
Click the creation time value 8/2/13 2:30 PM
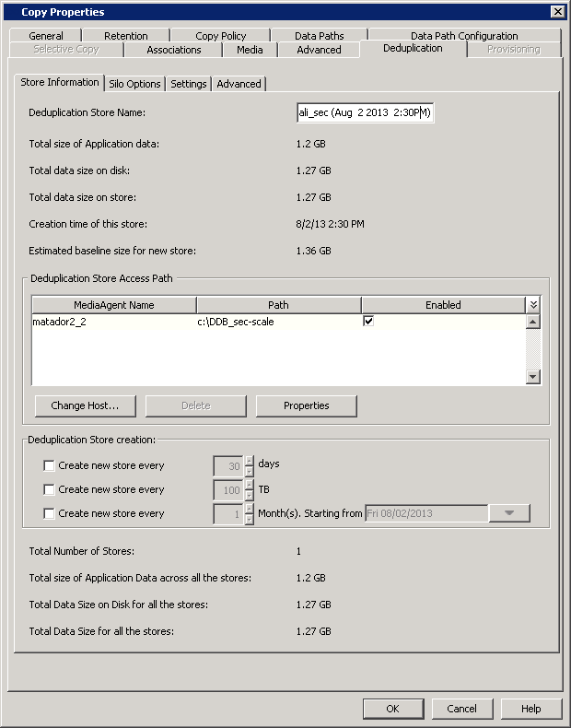[331, 224]
